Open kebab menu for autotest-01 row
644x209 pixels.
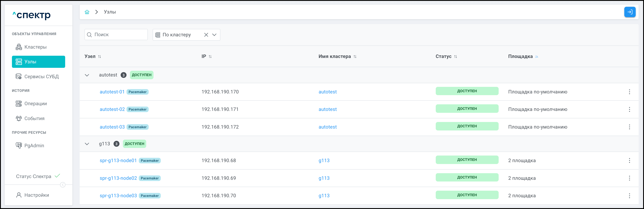point(629,92)
